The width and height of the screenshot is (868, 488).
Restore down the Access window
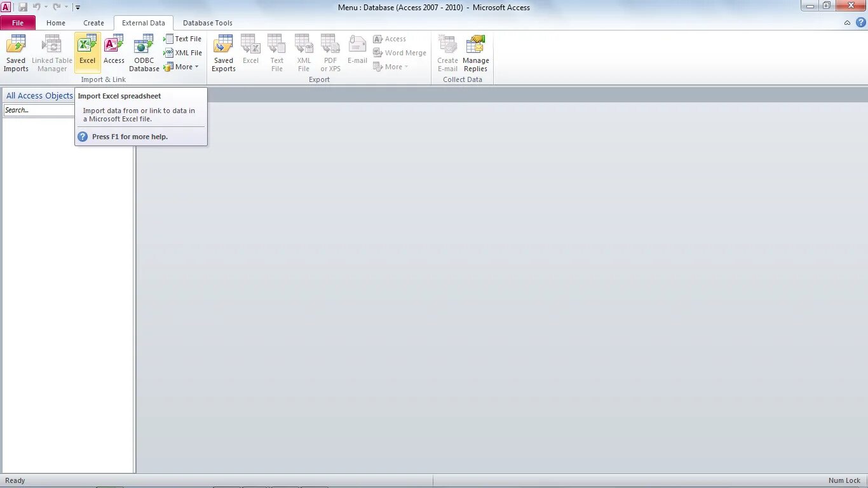[826, 6]
